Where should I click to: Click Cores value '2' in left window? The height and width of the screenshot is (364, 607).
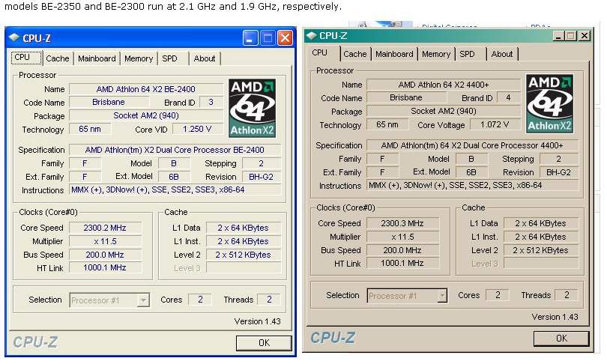pos(200,300)
